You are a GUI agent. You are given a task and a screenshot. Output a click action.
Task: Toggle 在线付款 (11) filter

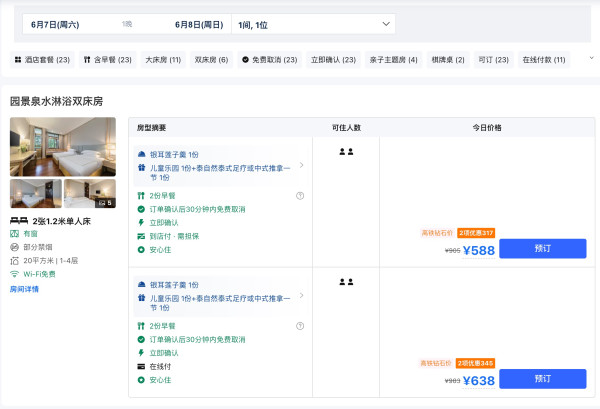[x=544, y=60]
